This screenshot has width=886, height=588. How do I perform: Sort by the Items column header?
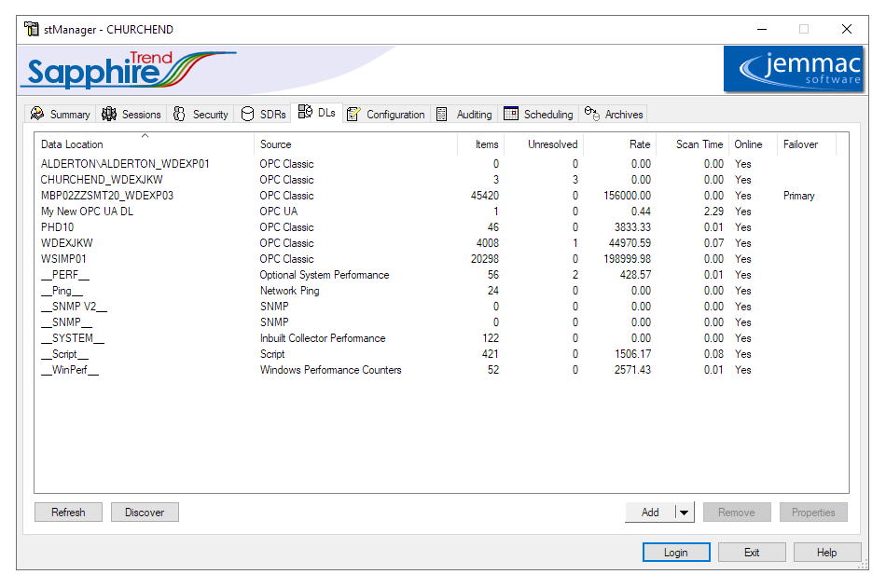[x=481, y=144]
